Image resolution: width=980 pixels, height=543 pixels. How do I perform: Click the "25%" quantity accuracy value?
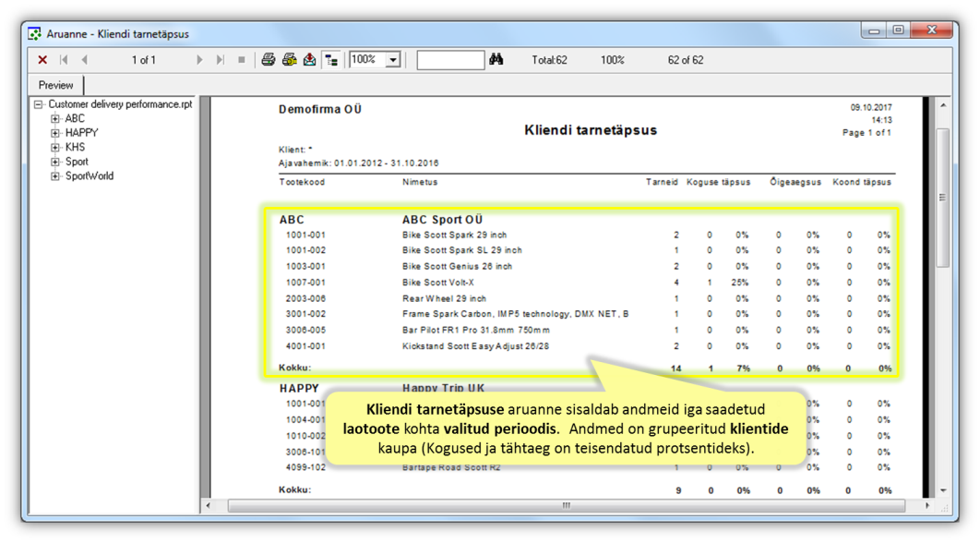pos(740,283)
